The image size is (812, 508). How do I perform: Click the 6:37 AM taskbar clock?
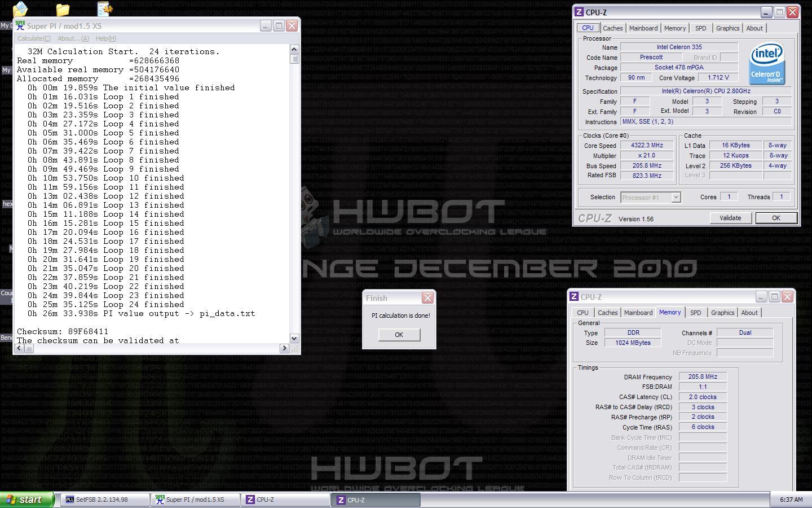(791, 500)
